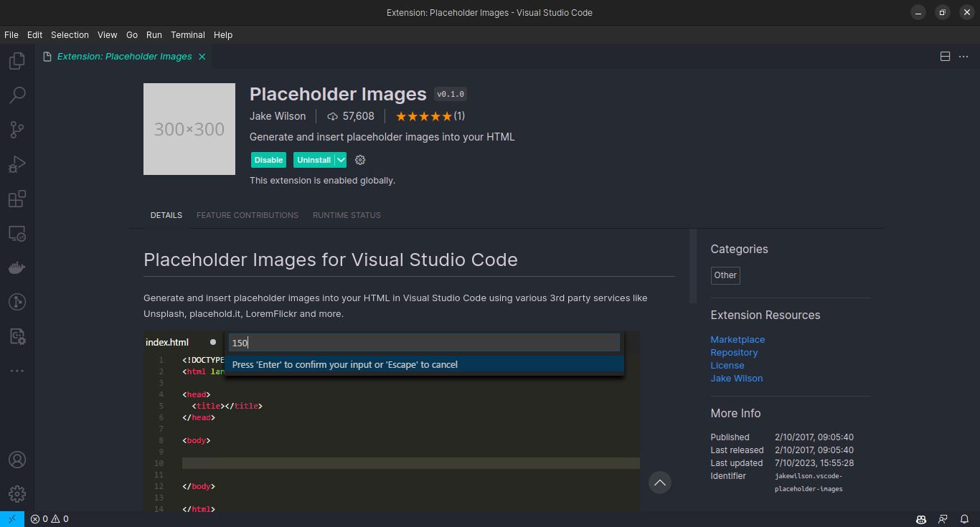Image resolution: width=980 pixels, height=527 pixels.
Task: Disable the Placeholder Images extension
Action: pyautogui.click(x=268, y=159)
